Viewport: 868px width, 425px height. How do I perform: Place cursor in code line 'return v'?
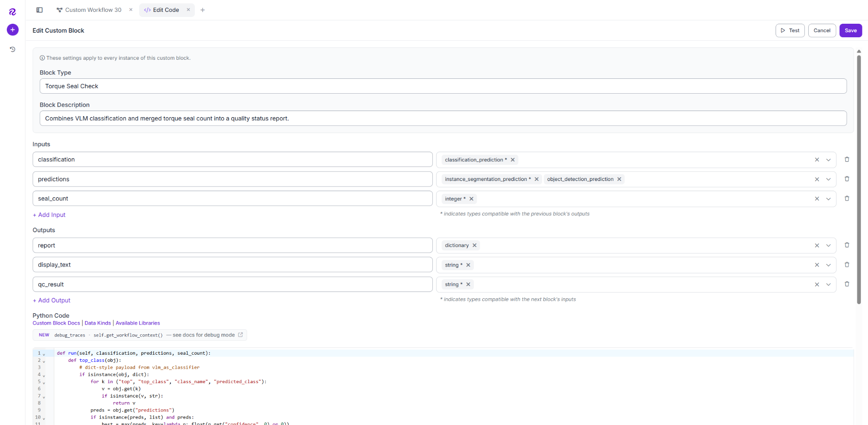124,403
